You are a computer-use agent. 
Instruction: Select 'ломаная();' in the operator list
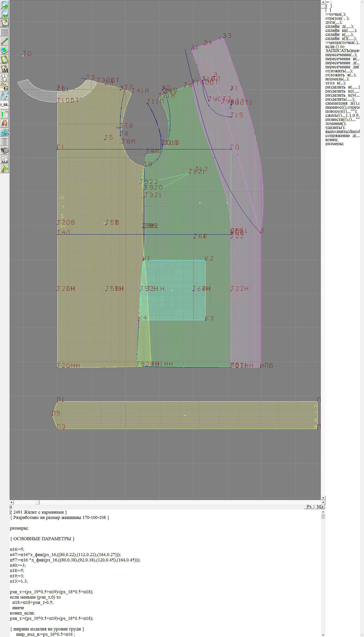tap(335, 123)
